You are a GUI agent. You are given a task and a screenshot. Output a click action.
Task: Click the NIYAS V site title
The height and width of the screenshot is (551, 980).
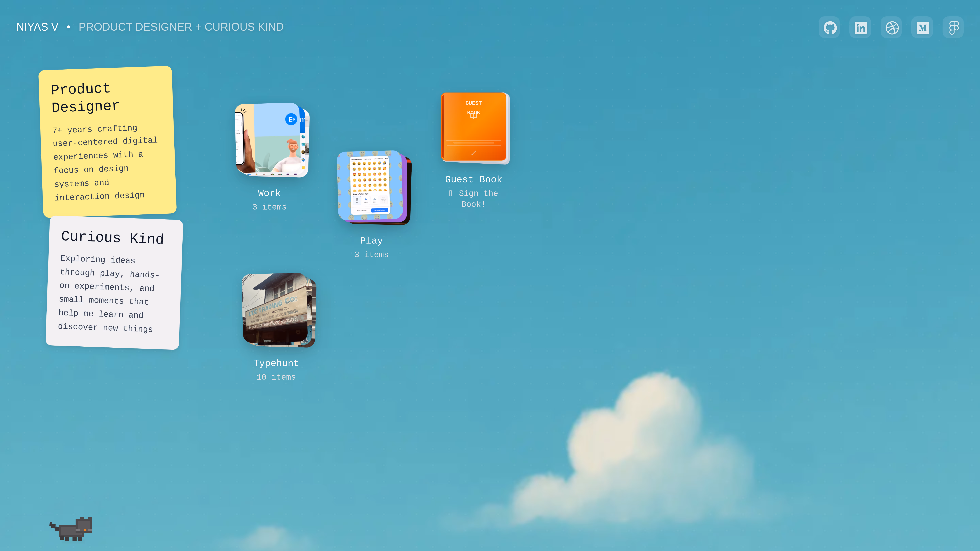pyautogui.click(x=37, y=27)
